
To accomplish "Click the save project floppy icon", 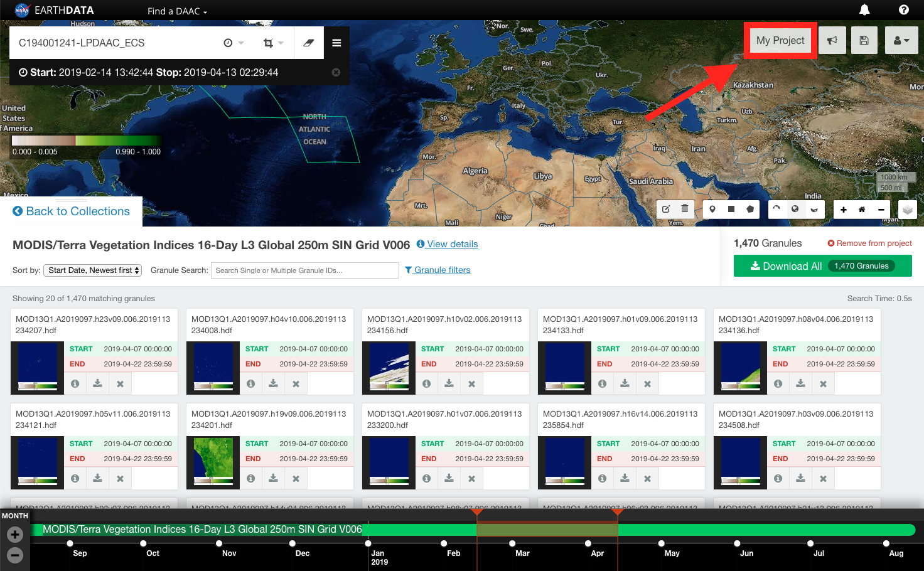I will pos(864,40).
